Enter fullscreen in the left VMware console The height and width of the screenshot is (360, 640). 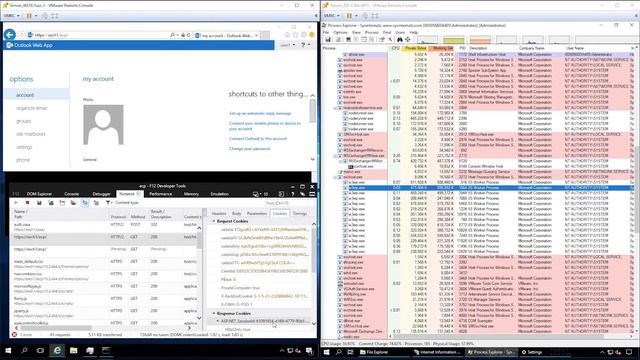[54, 16]
